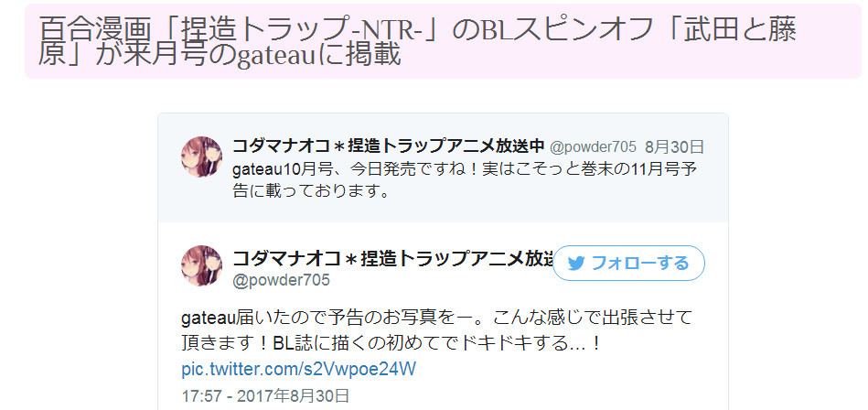Screen dimensions: 868x410
Task: Open the pic.twitter.com/s2Vwpoe24W link
Action: (x=298, y=369)
